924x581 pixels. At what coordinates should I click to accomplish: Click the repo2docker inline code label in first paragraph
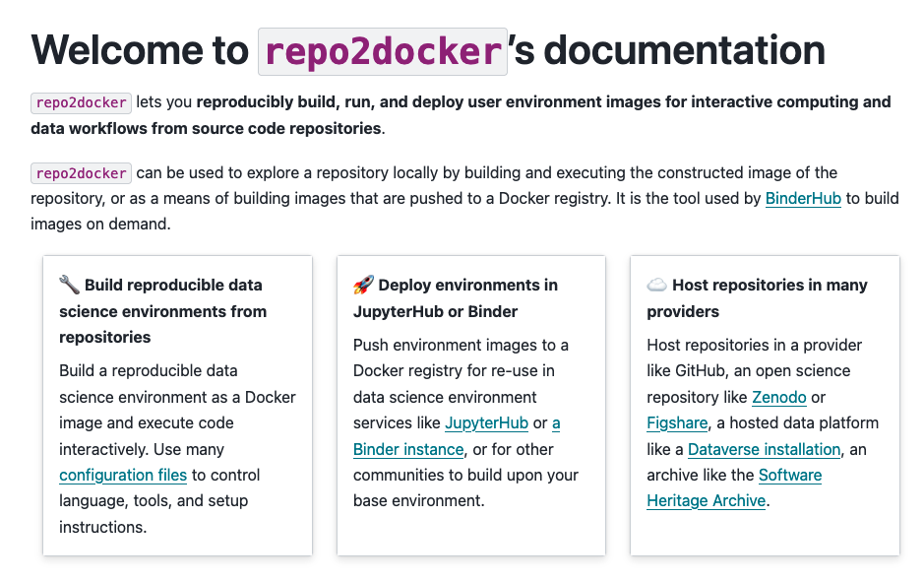80,102
